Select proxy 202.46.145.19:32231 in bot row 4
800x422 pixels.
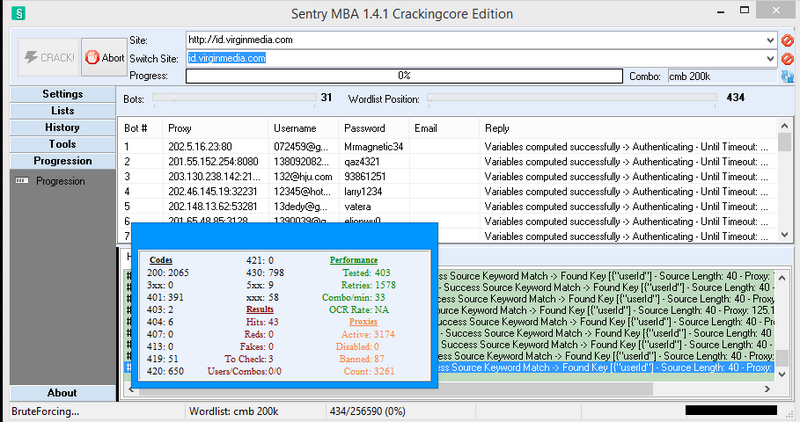coord(213,192)
